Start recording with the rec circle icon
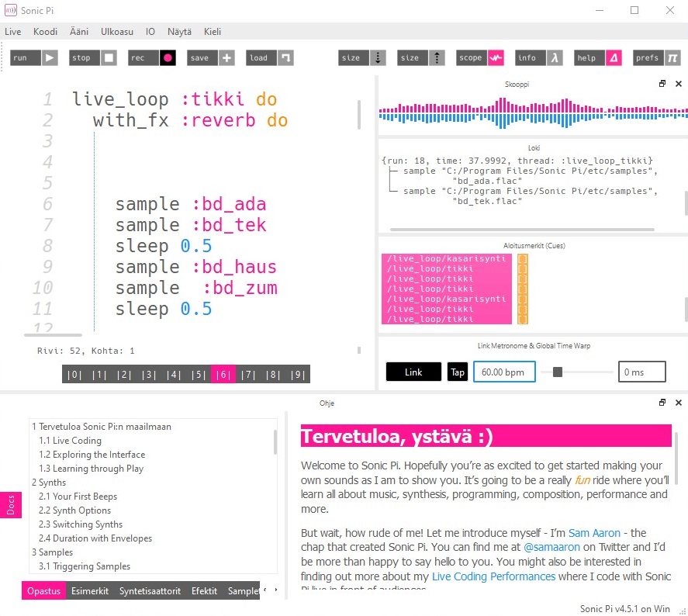 [x=168, y=57]
